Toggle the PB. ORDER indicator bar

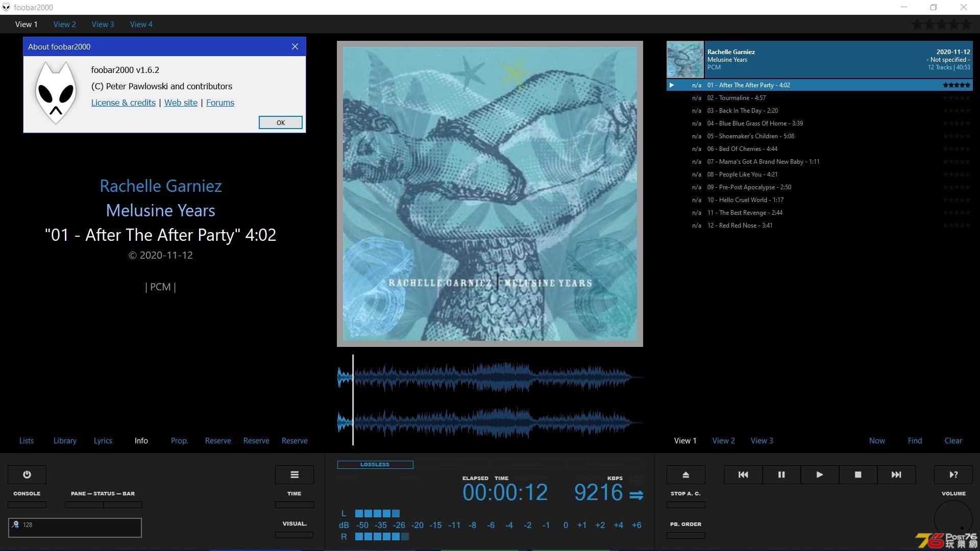coord(686,535)
